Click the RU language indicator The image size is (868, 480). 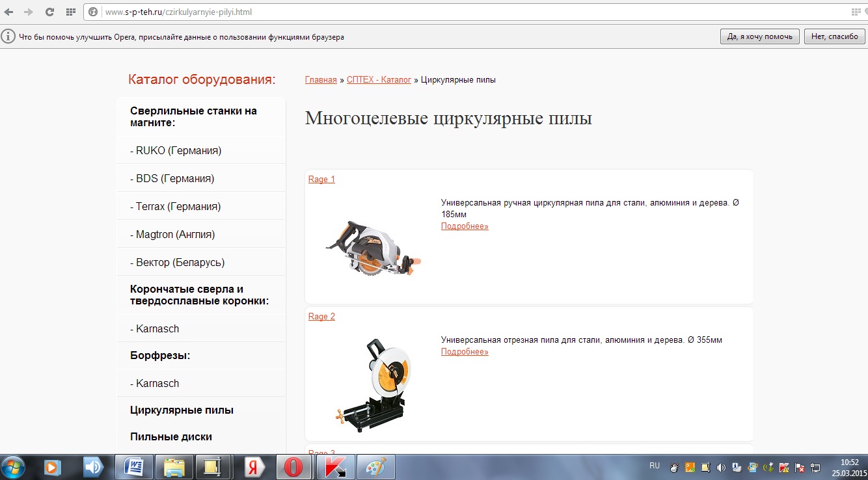655,466
